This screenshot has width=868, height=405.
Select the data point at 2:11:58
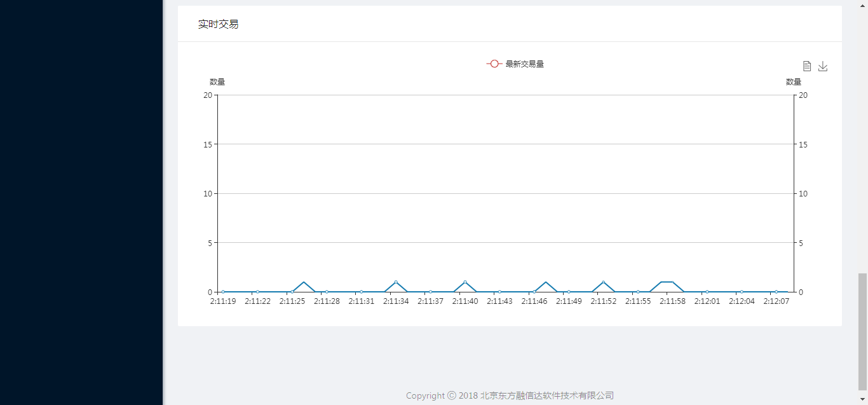672,282
